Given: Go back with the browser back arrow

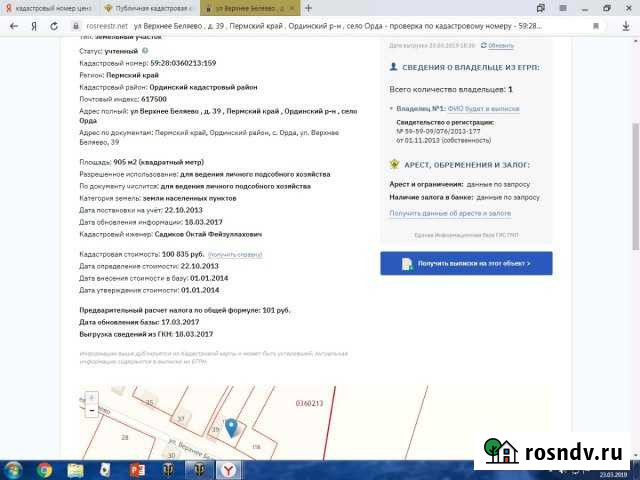Looking at the screenshot, I should 14,26.
